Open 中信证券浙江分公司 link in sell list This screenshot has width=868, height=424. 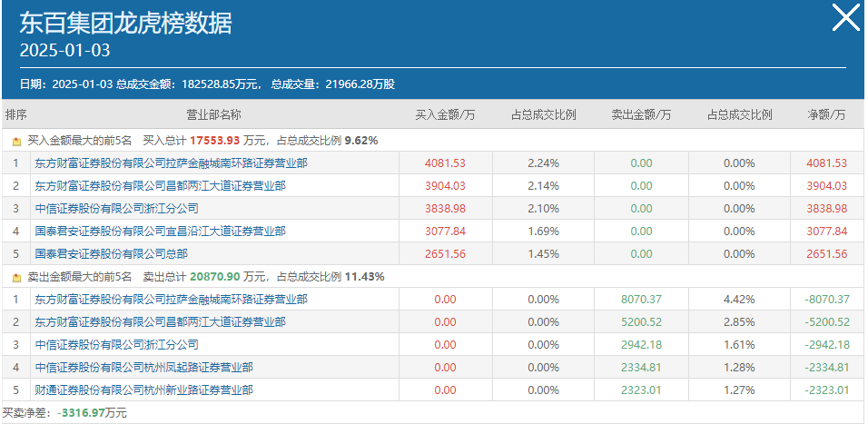click(x=116, y=345)
